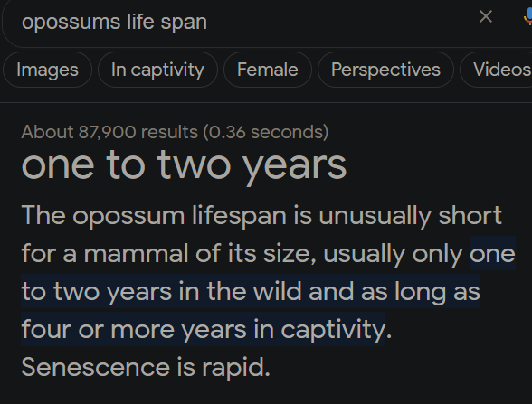Click the word 'captivity.' ending the highlighted text
This screenshot has width=532, height=404.
337,331
